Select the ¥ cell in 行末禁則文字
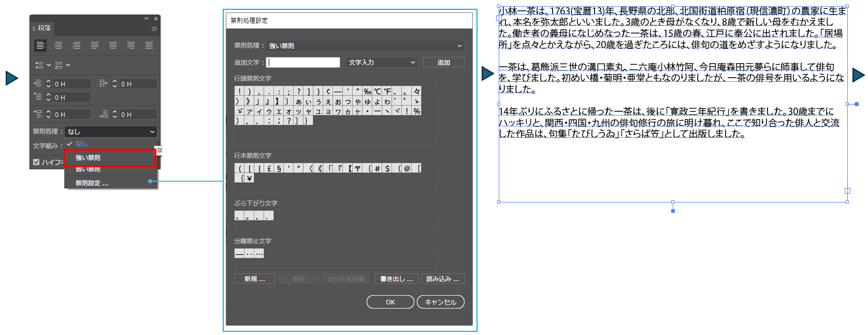Screen dimensions: 868x335 pyautogui.click(x=249, y=178)
